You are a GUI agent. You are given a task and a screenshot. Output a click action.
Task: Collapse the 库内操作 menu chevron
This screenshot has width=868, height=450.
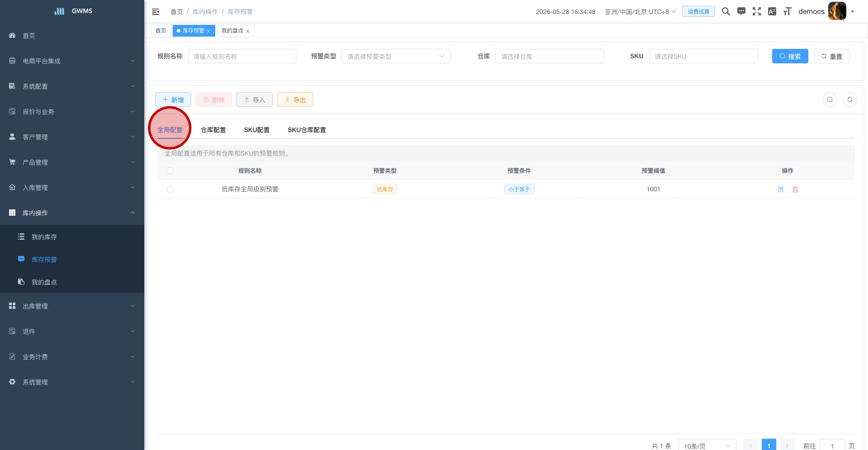[x=132, y=213]
